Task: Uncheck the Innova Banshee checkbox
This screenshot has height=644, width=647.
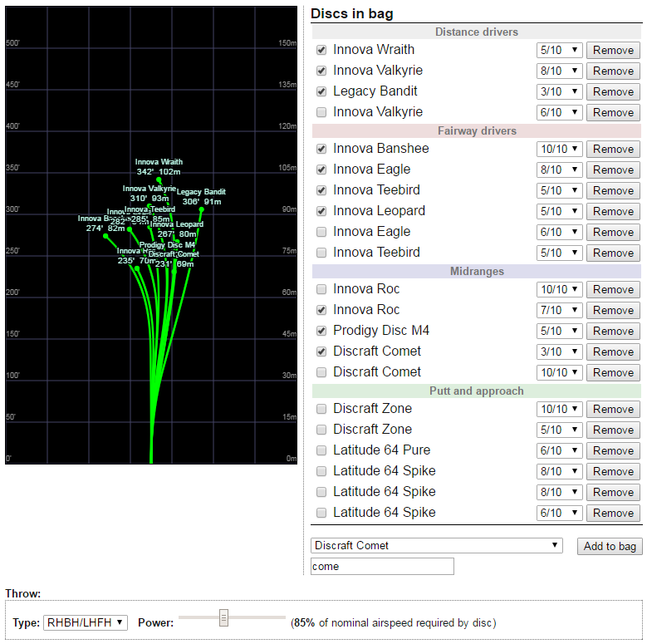Action: click(321, 149)
